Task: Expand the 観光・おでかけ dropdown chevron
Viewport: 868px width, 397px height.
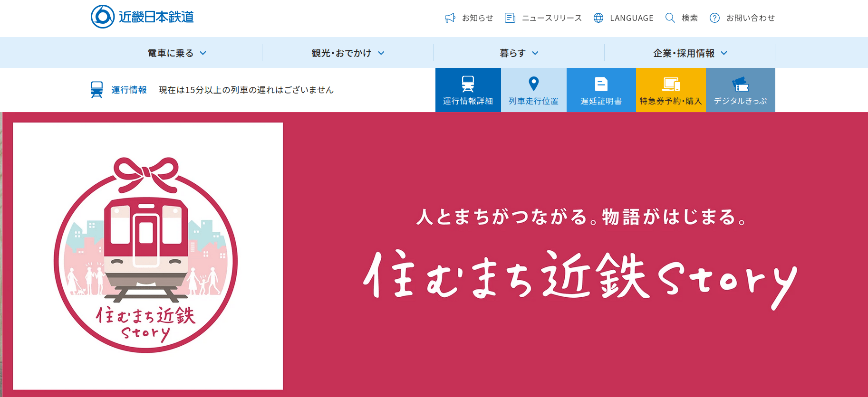Action: (381, 53)
